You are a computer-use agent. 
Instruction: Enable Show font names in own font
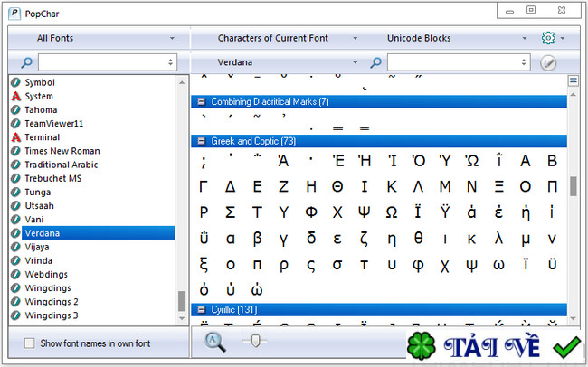[x=29, y=343]
